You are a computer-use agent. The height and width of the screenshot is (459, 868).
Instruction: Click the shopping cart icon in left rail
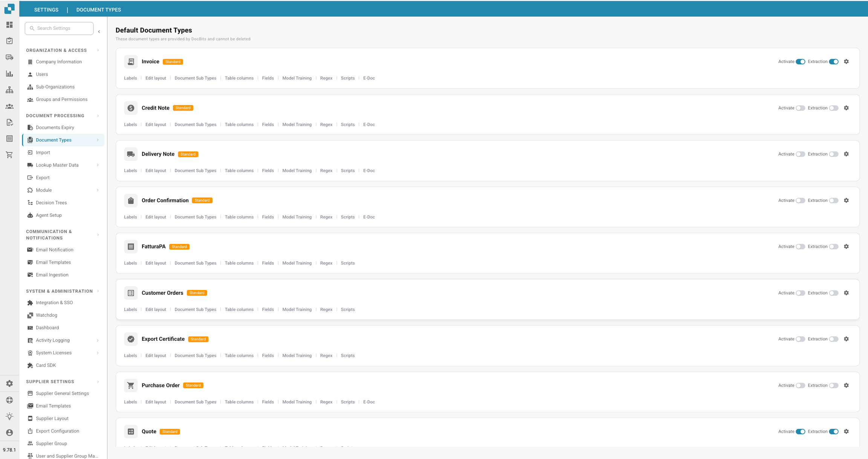coord(9,155)
